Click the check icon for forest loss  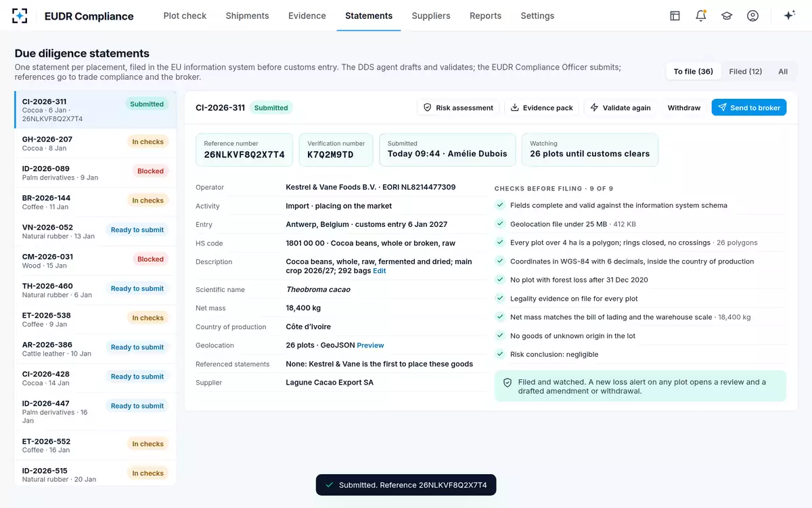coord(500,279)
